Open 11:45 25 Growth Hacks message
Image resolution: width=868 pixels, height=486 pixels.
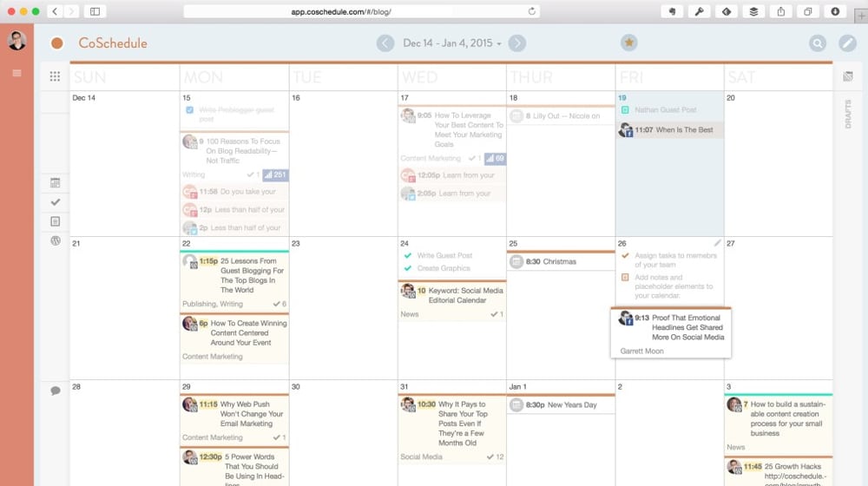pyautogui.click(x=779, y=472)
